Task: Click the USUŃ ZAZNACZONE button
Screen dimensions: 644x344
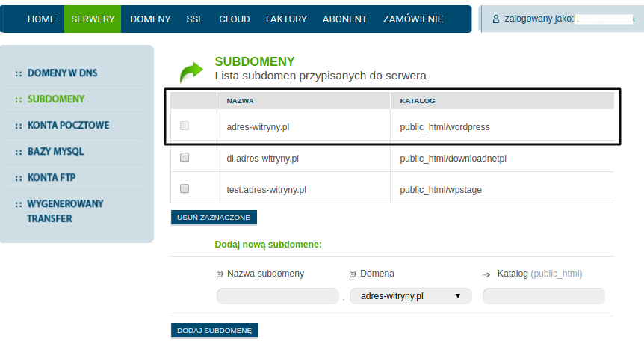Action: pos(214,218)
